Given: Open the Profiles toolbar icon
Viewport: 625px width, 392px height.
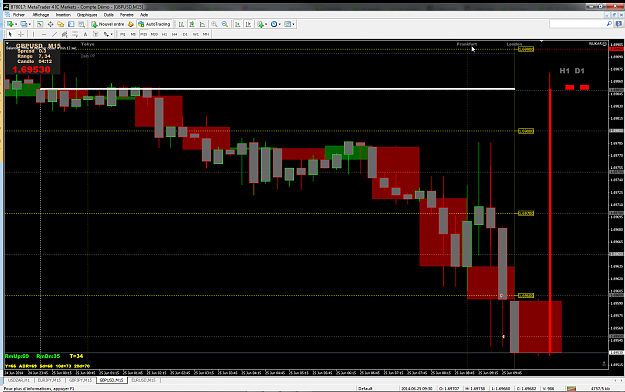Looking at the screenshot, I should tap(24, 24).
